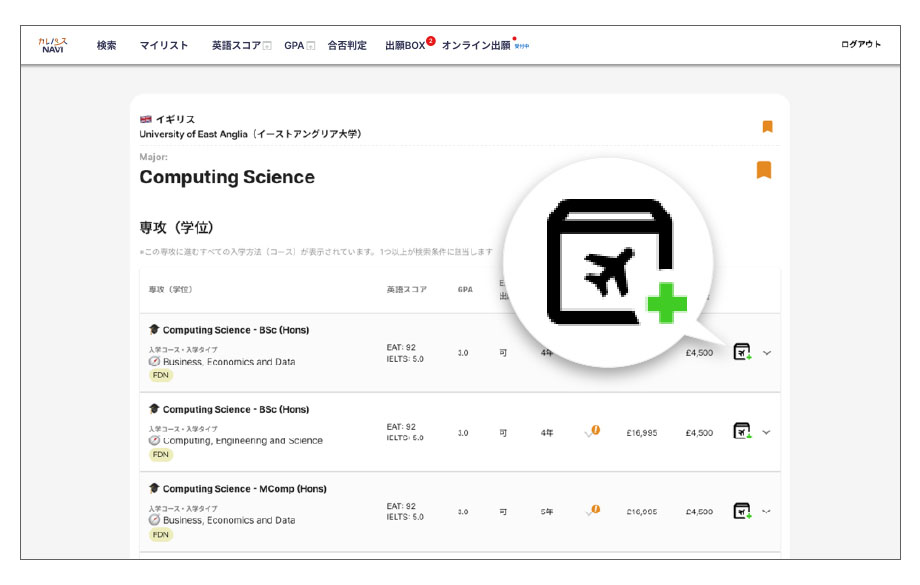This screenshot has width=920, height=585.
Task: Click the ログアウト link
Action: 861,45
